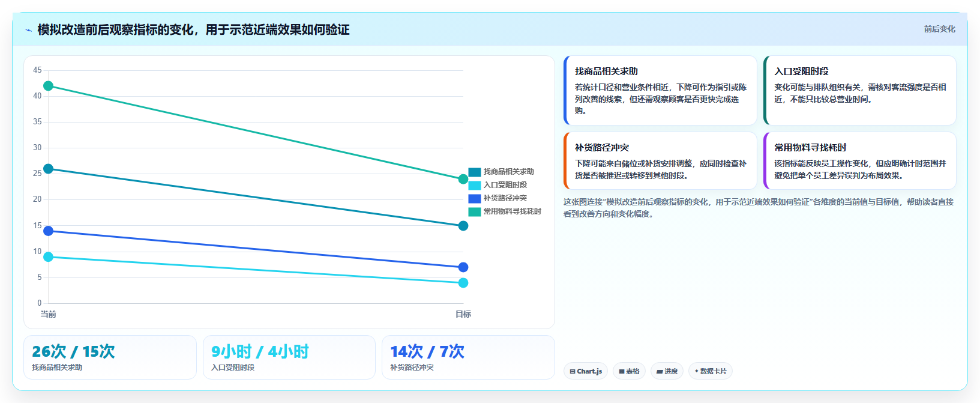The height and width of the screenshot is (403, 980).
Task: Open the 常用物料寻找耗时 description card
Action: (x=860, y=161)
